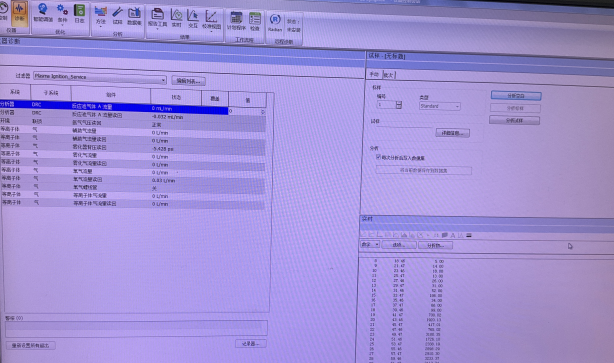The width and height of the screenshot is (614, 363).
Task: Click the rightmost dark bar icon in realtime toolbar
Action: [469, 235]
